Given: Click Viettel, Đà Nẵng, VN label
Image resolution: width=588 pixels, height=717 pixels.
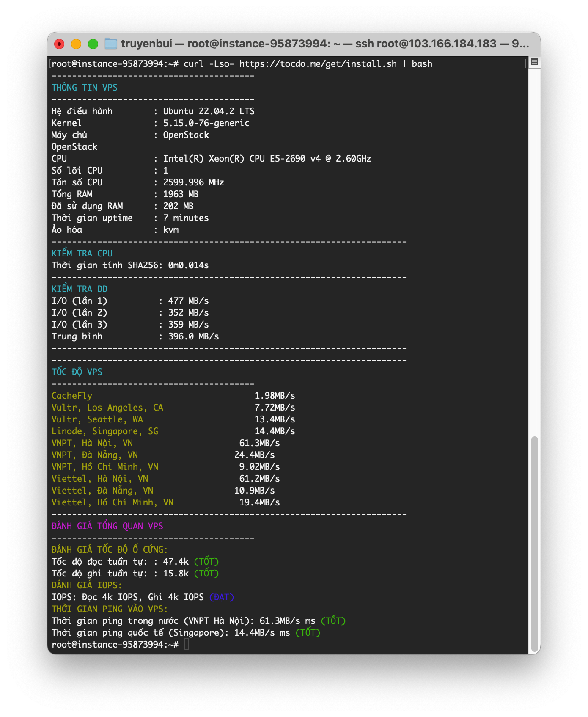Looking at the screenshot, I should (102, 491).
